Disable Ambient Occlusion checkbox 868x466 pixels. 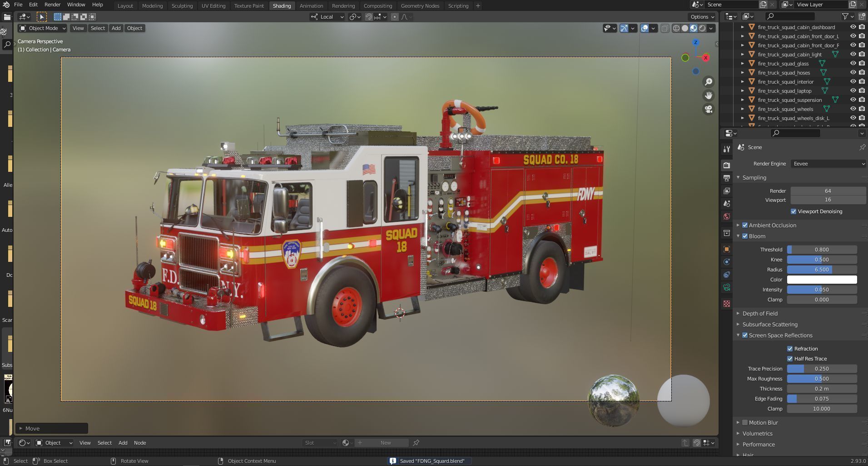tap(745, 225)
